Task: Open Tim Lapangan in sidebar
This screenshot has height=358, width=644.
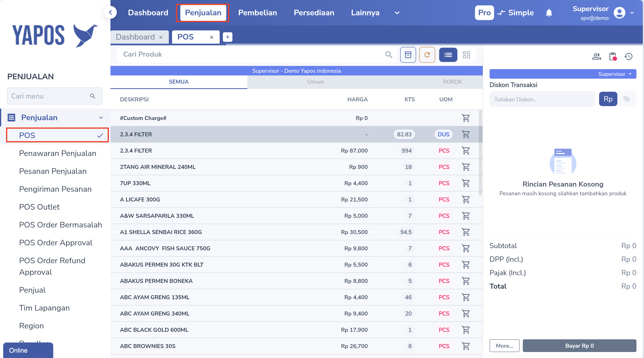Action: coord(44,308)
